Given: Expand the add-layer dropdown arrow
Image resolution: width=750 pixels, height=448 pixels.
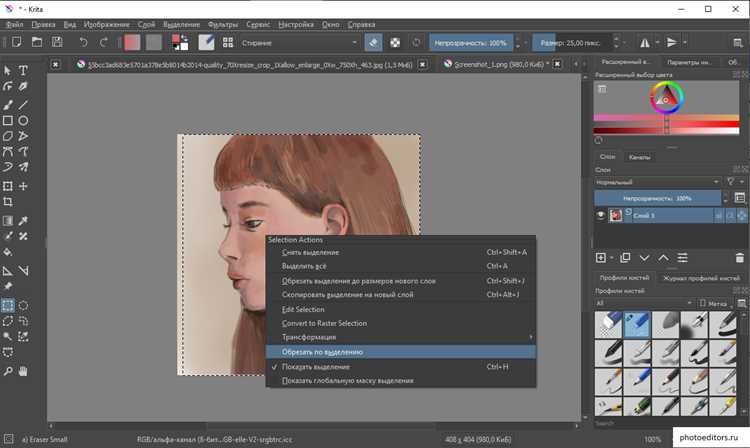Looking at the screenshot, I should tap(612, 258).
